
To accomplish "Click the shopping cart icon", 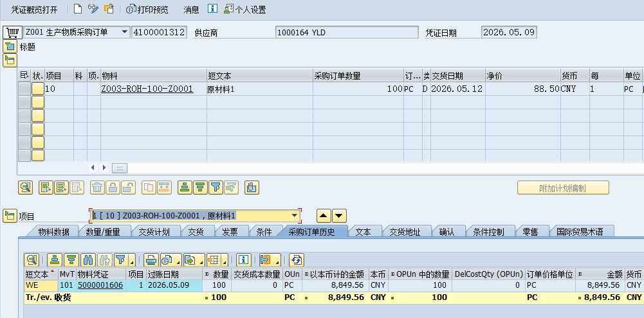I will tap(13, 32).
